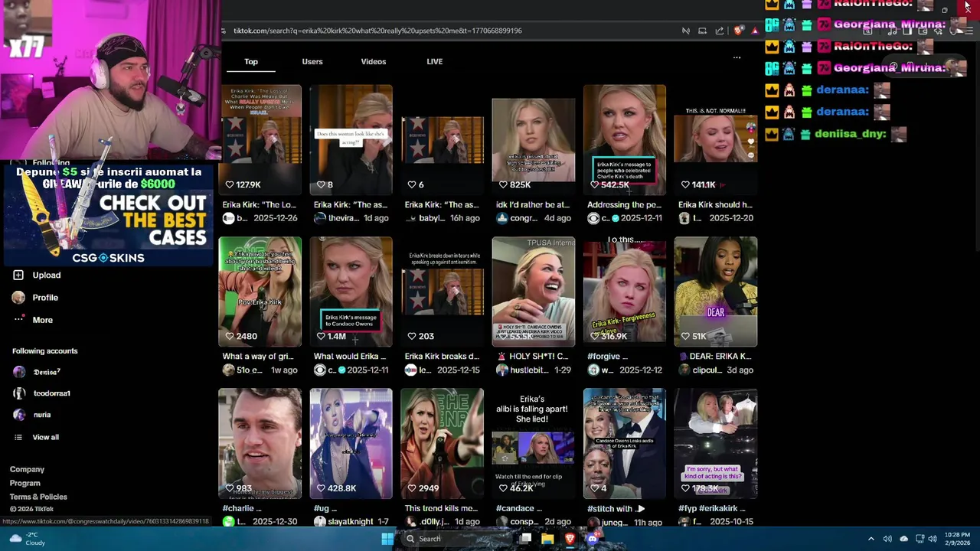
Task: Open the LIVE search tab
Action: (435, 61)
